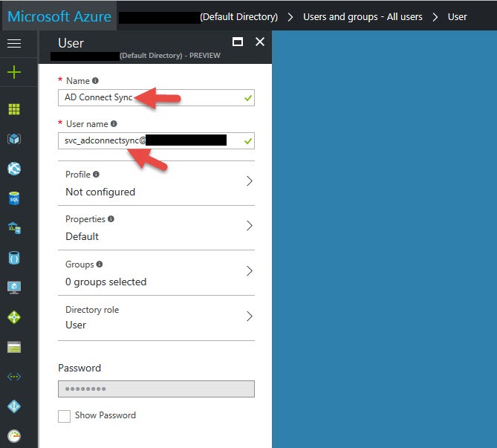497x448 pixels.
Task: Open All resources grid icon
Action: [14, 109]
